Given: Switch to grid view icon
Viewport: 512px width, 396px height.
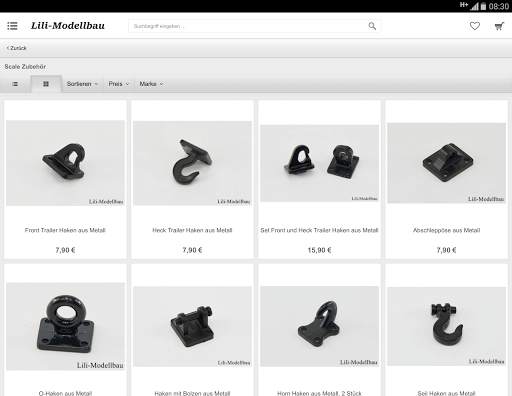Looking at the screenshot, I should point(46,84).
